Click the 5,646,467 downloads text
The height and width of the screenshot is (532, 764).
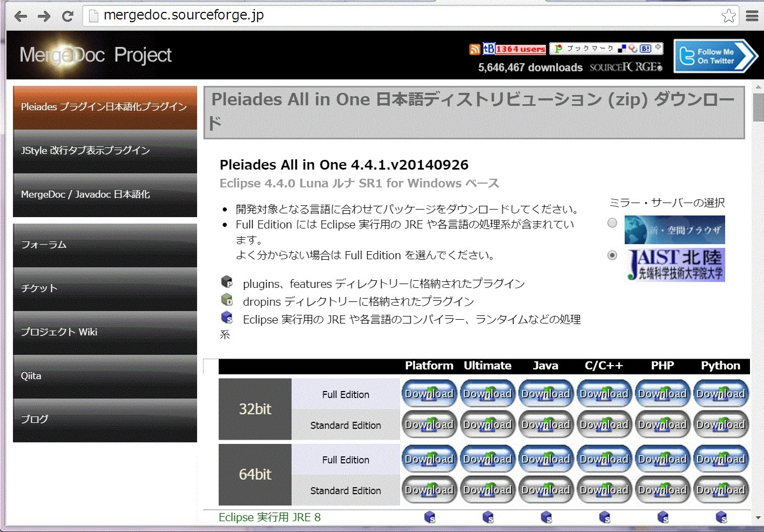coord(530,68)
